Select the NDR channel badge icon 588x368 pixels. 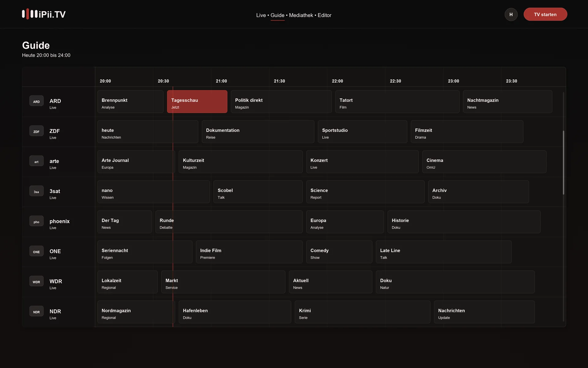coord(36,311)
